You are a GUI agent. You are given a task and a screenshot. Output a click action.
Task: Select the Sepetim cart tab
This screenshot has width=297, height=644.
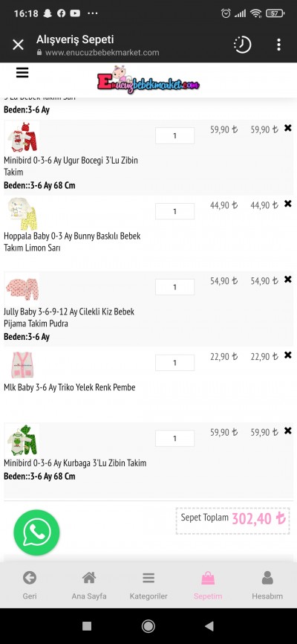click(x=208, y=585)
